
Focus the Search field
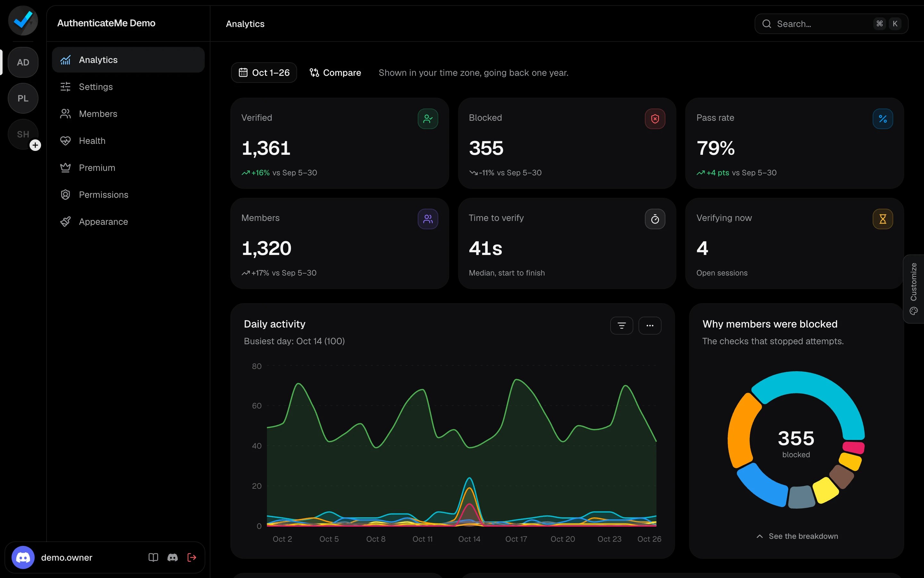click(831, 24)
